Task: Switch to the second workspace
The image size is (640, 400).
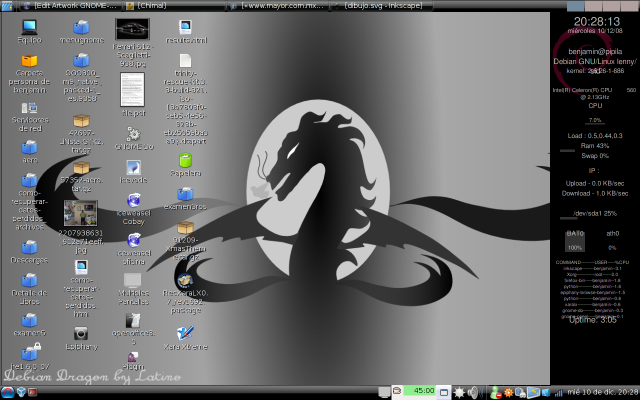Action: [593, 6]
